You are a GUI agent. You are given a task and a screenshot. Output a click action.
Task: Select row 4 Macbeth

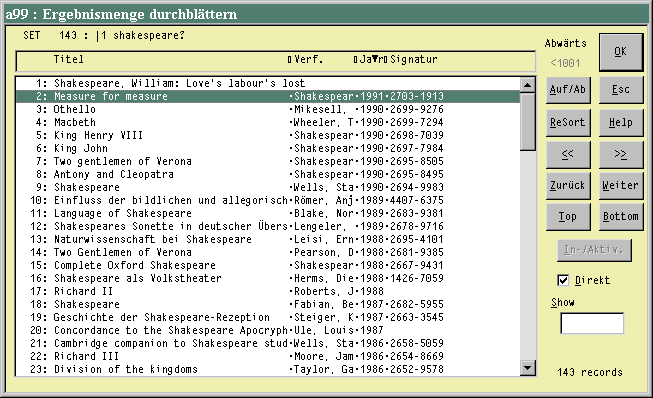268,122
